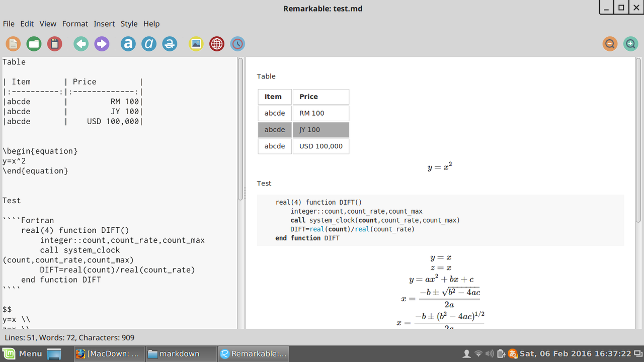The image size is (644, 362).
Task: Zoom out of the editor text
Action: point(610,44)
